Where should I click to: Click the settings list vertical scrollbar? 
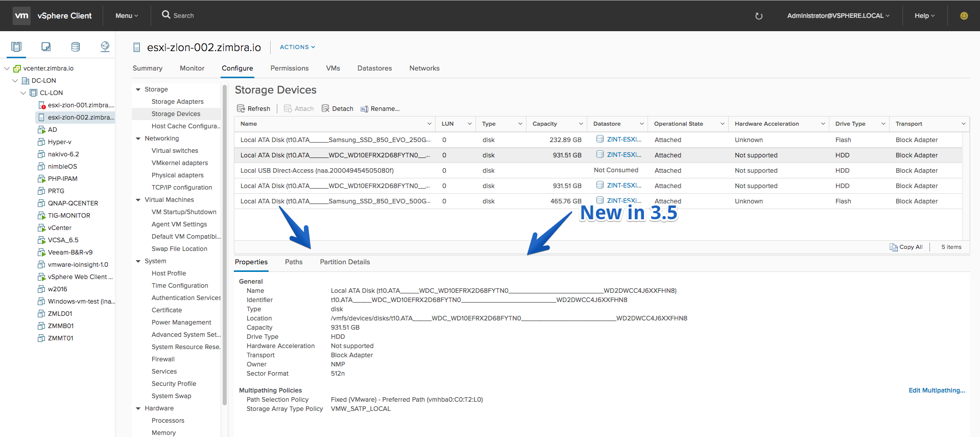tap(224, 245)
